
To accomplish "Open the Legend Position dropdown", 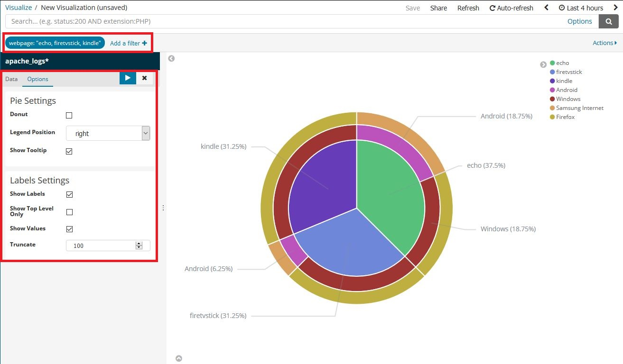I will (108, 133).
